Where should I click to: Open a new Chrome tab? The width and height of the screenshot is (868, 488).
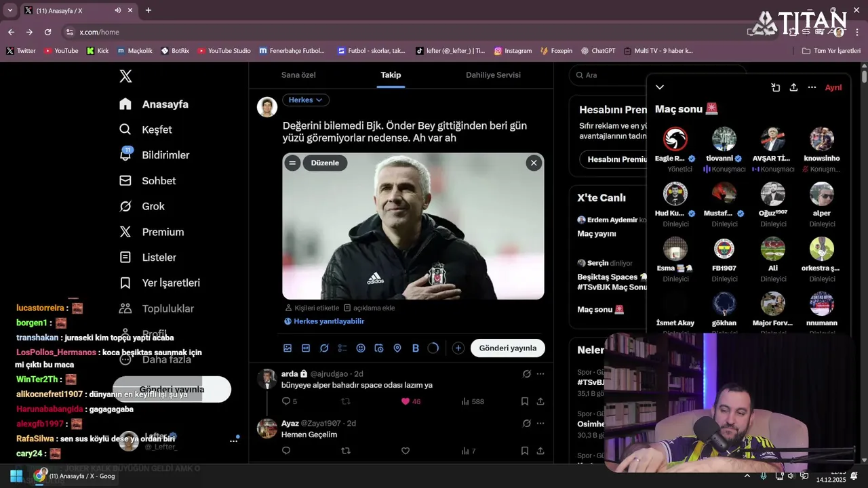[149, 10]
